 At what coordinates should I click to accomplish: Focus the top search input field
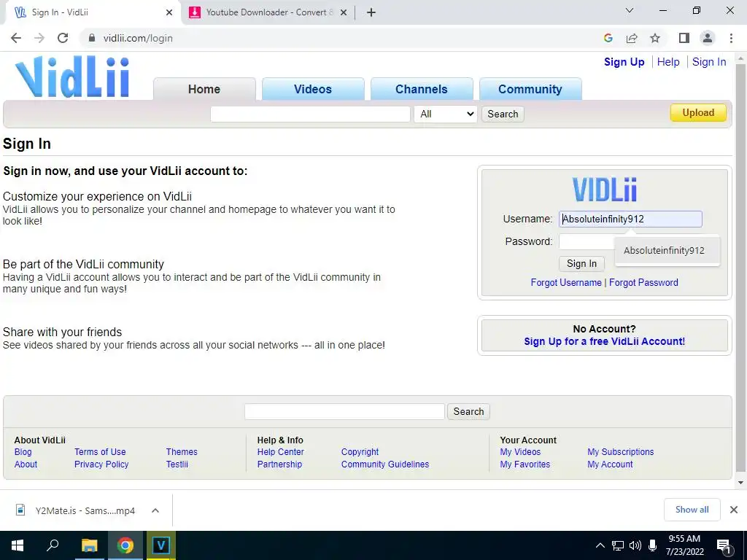pos(310,114)
